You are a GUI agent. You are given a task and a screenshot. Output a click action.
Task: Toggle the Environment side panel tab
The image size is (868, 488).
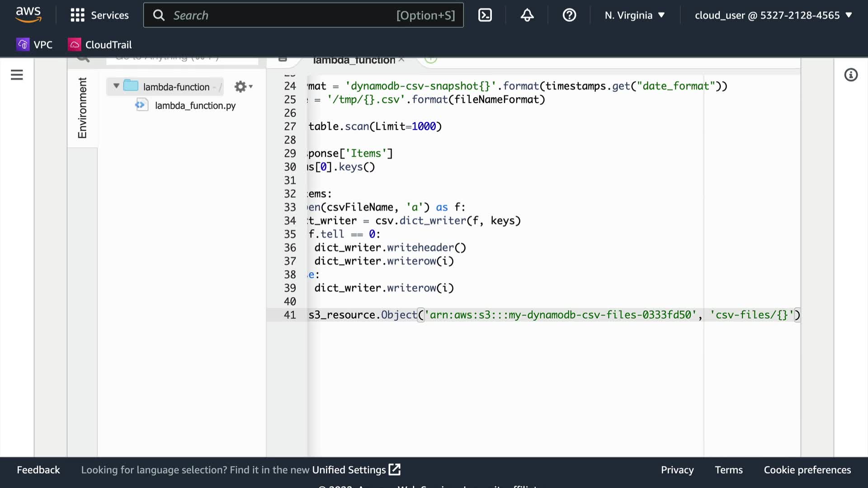tap(82, 108)
